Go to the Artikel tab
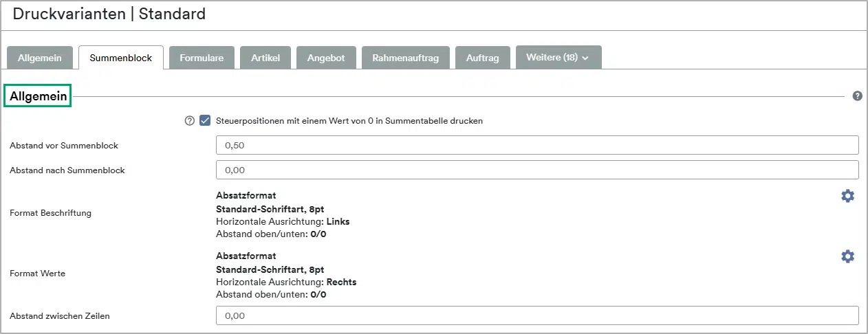Image resolution: width=868 pixels, height=334 pixels. click(x=265, y=58)
